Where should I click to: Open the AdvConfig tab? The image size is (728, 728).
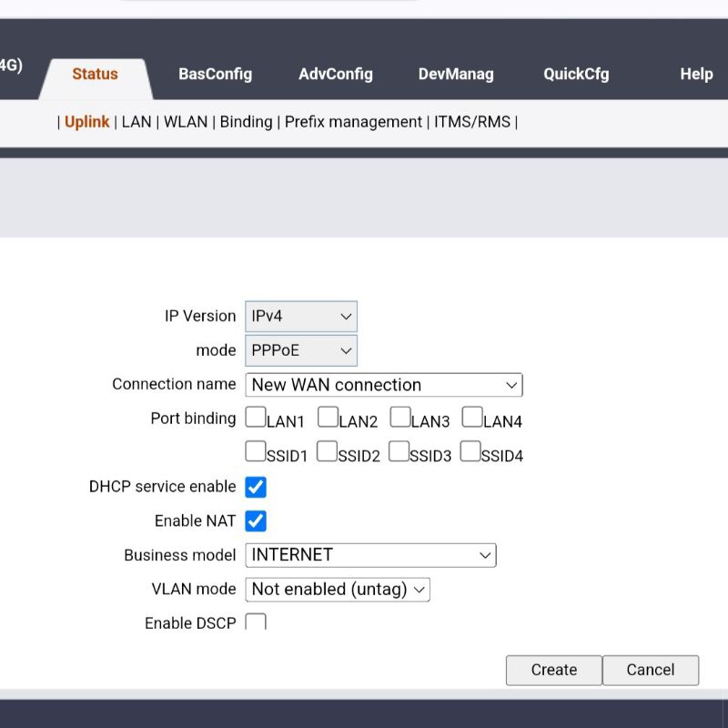point(335,75)
